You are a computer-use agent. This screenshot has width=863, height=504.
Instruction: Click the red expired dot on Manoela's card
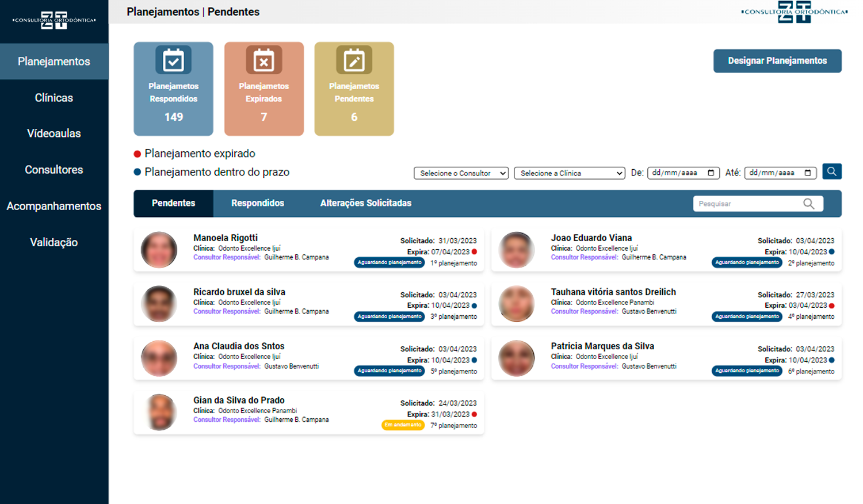(474, 252)
